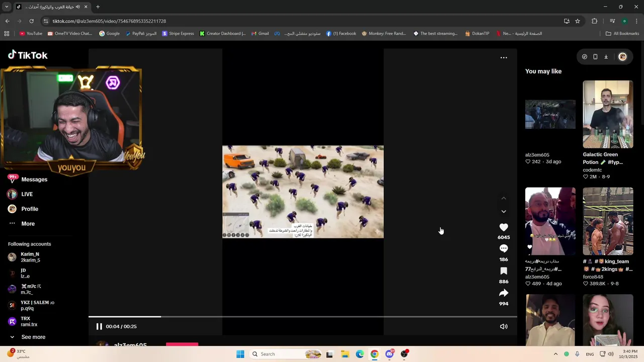Open the Creator Dashboard bookmark
644x362 pixels.
pyautogui.click(x=222, y=34)
